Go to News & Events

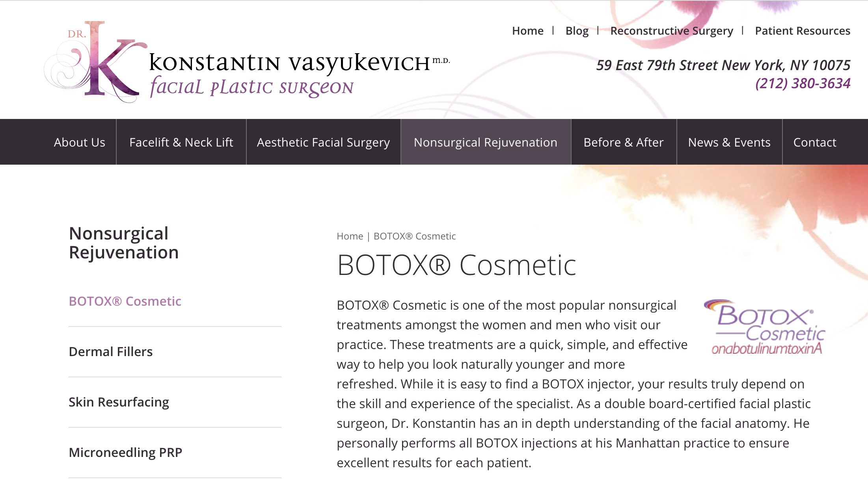coord(729,142)
